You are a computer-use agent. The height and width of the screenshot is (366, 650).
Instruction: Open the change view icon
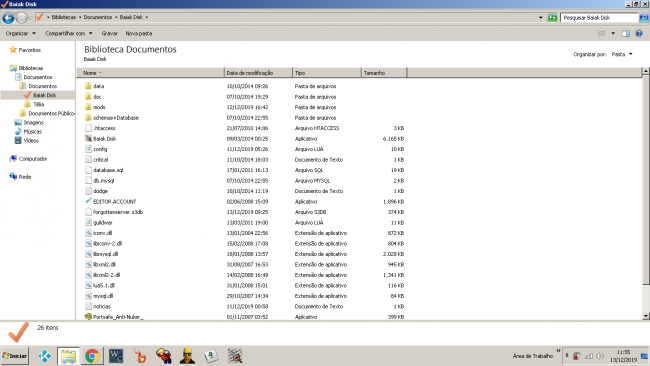tap(601, 34)
